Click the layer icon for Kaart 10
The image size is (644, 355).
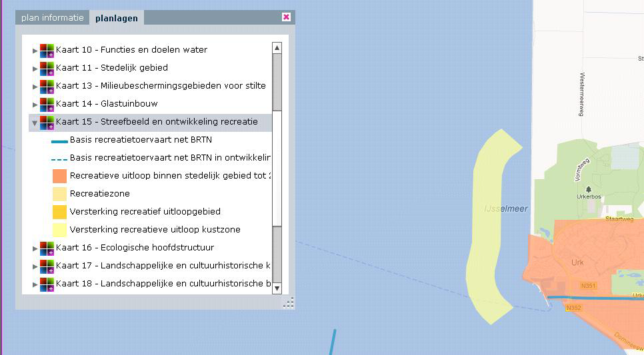tap(47, 50)
